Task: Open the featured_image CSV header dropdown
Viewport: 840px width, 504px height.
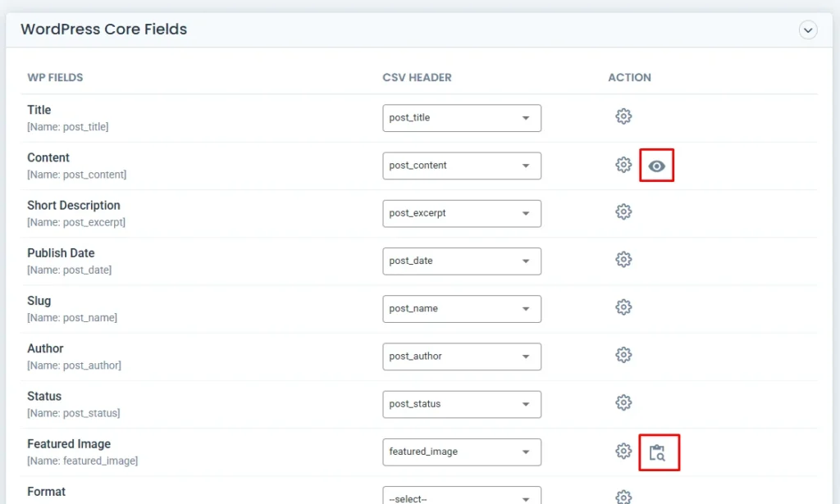Action: click(x=461, y=452)
